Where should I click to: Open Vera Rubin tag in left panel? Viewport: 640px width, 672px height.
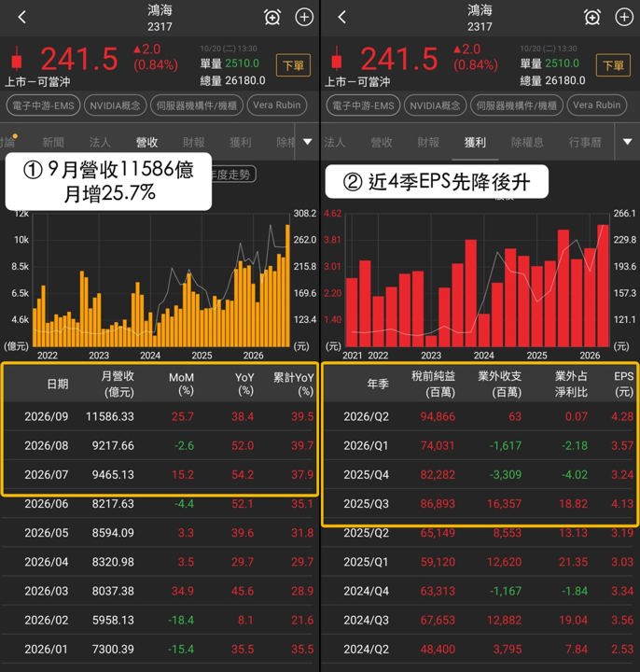(277, 105)
